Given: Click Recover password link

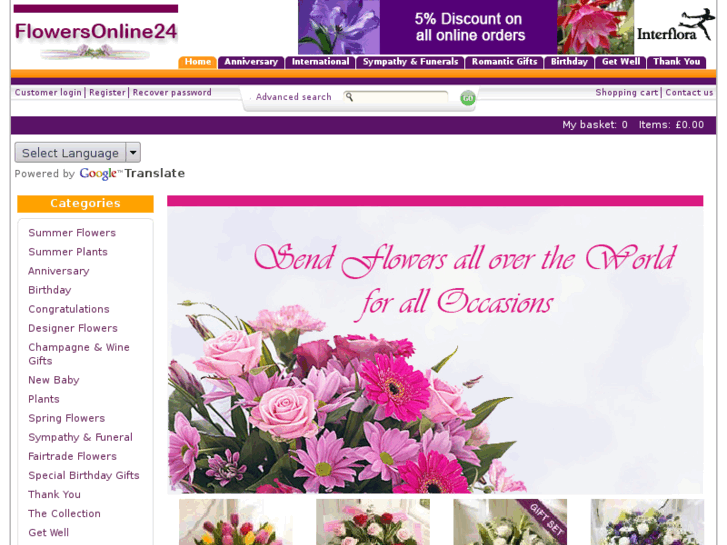Looking at the screenshot, I should pos(172,92).
